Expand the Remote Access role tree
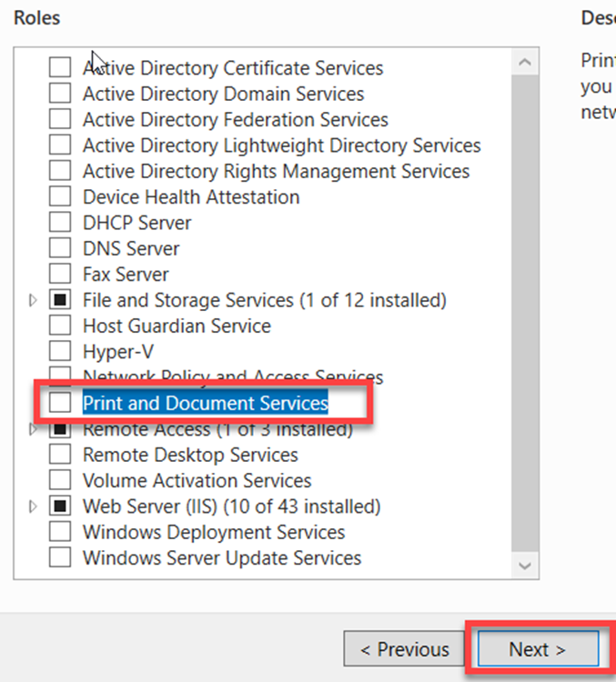The width and height of the screenshot is (616, 682). coord(34,428)
